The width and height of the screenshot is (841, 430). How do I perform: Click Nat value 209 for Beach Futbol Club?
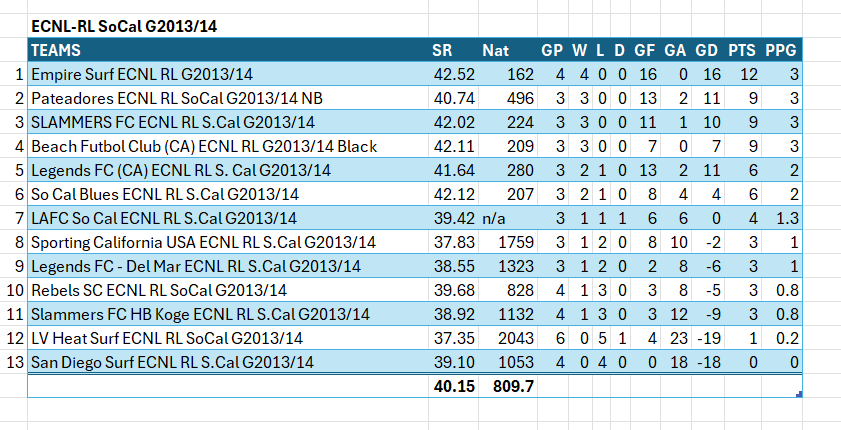click(507, 146)
